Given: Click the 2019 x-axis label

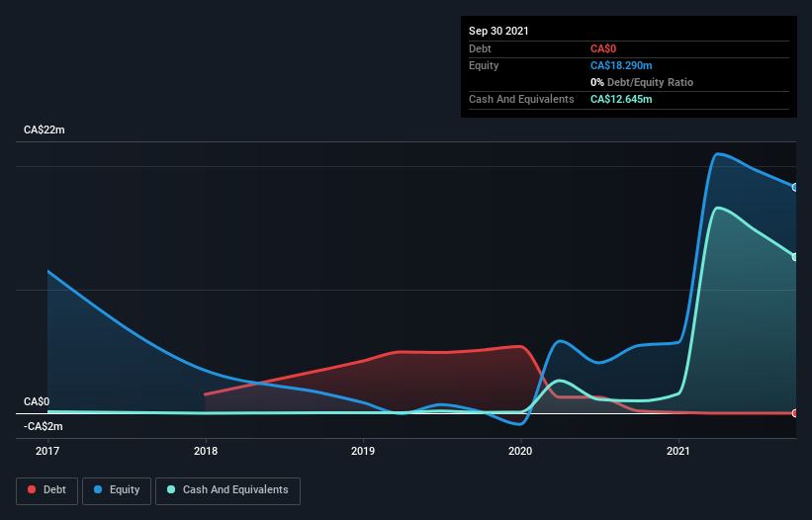Looking at the screenshot, I should coord(363,451).
